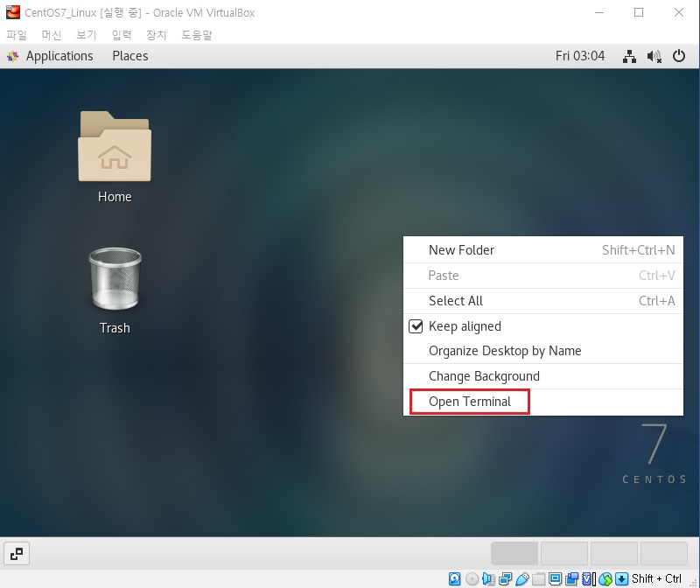
Task: Open the 입력 menu in VirtualBox
Action: tap(122, 35)
